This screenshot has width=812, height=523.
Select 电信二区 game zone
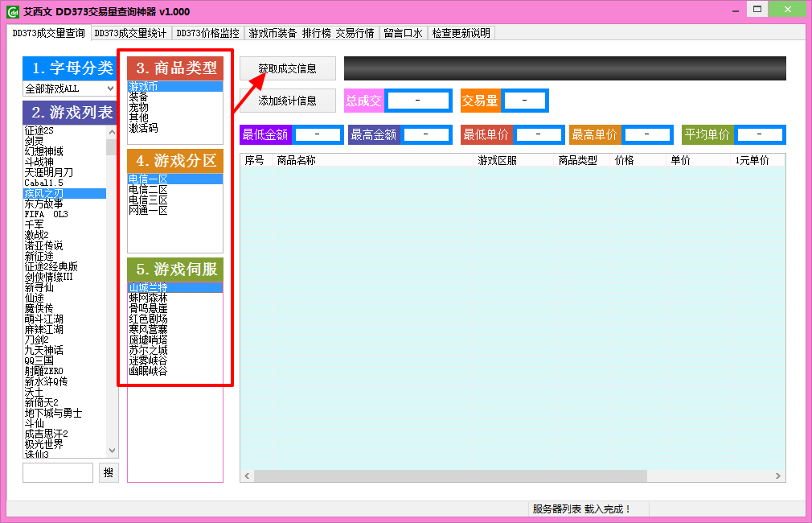148,190
